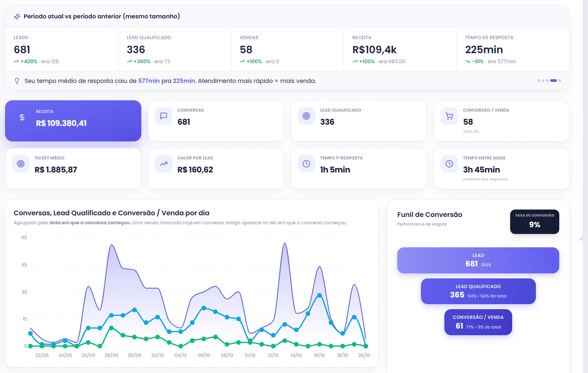This screenshot has height=373, width=588.
Task: Click the 1h 5min value
Action: tap(335, 170)
